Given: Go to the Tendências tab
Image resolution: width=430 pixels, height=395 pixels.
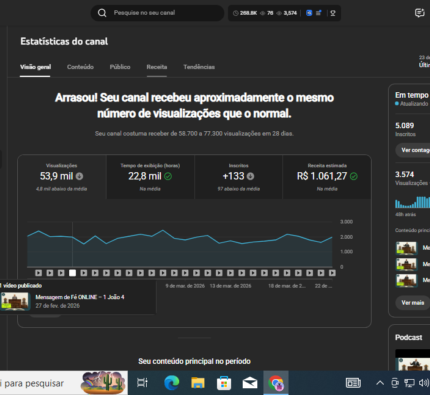Looking at the screenshot, I should point(199,67).
